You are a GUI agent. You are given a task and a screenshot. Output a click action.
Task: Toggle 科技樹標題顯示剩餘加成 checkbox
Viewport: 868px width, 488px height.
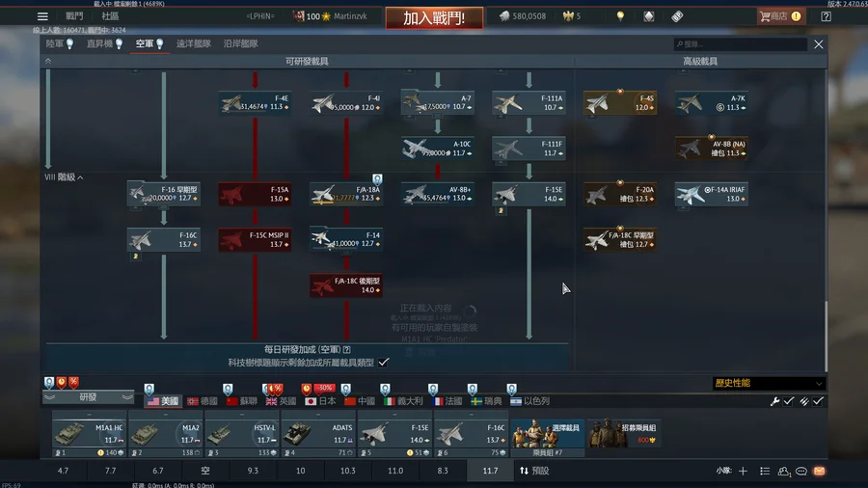click(x=383, y=363)
